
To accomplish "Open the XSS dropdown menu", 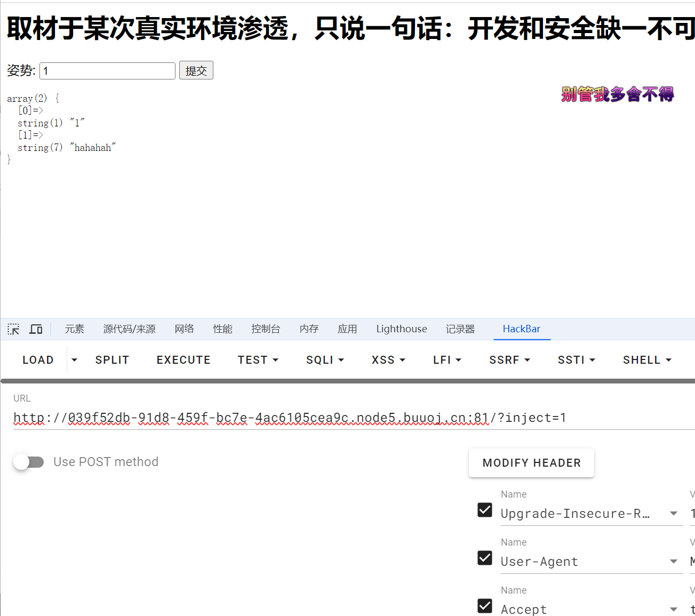I will tap(388, 360).
